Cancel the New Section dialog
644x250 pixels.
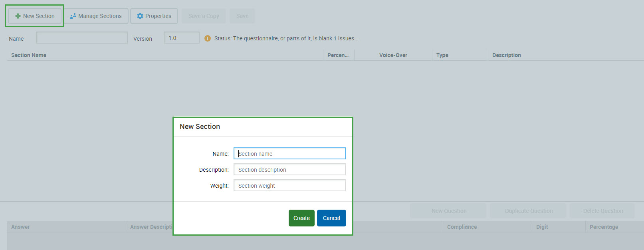(x=331, y=218)
